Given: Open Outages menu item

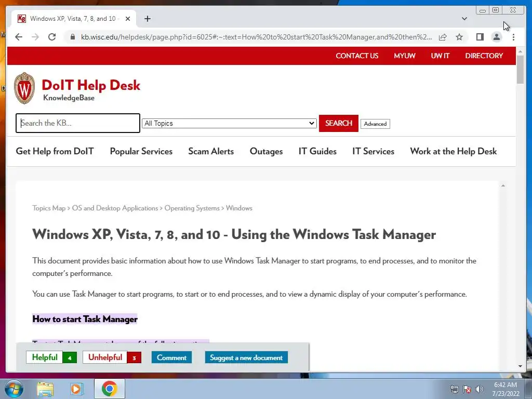Looking at the screenshot, I should pos(267,151).
